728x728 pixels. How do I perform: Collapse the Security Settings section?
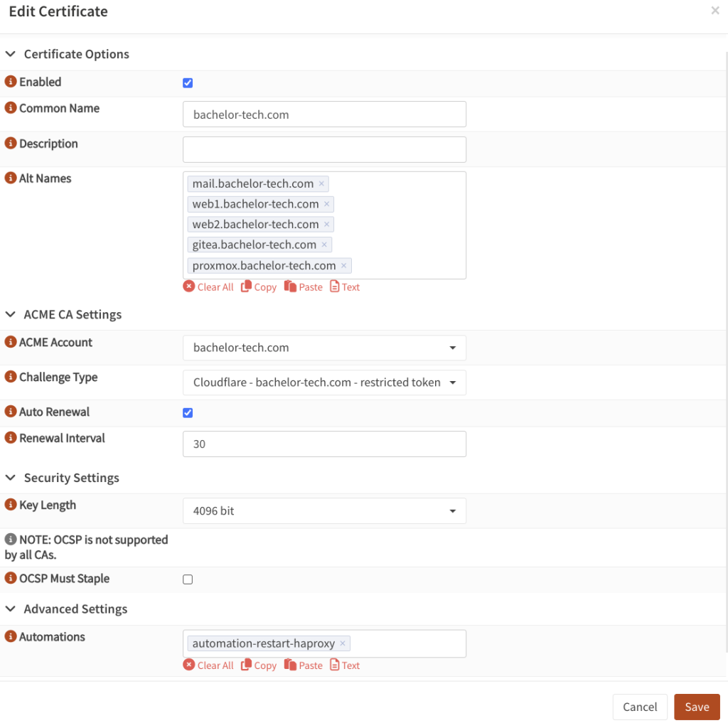point(10,478)
